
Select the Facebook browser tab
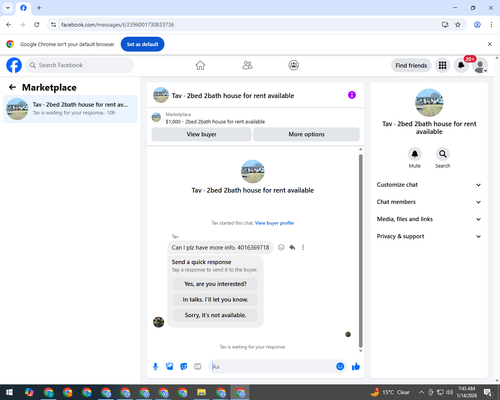[23, 8]
